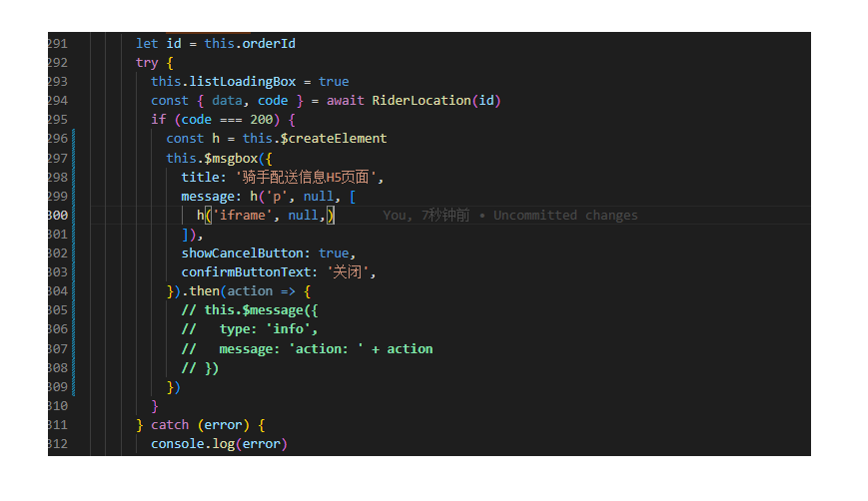
Task: Click the commented 'this.$message({' line
Action: point(250,310)
